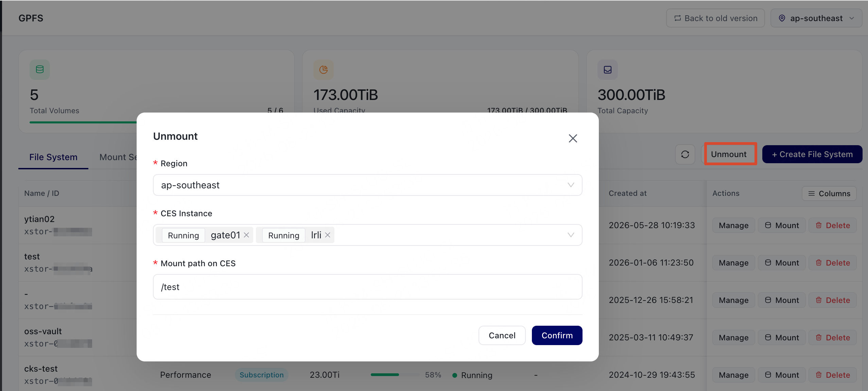The image size is (868, 391).
Task: Click the gate01 Running status tag
Action: pyautogui.click(x=183, y=235)
